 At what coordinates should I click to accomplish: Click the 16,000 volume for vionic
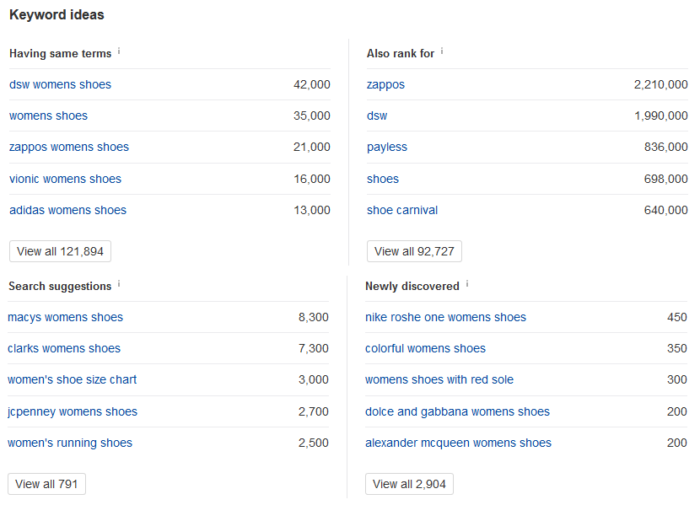click(x=312, y=179)
